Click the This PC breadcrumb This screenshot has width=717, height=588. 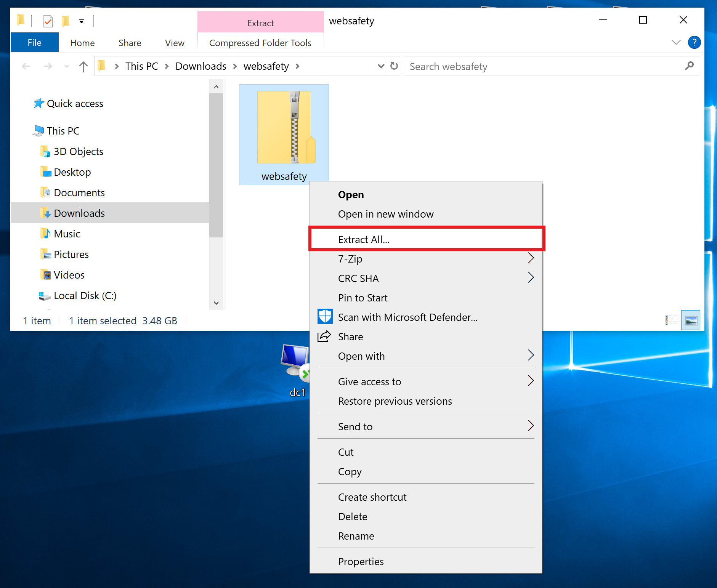pyautogui.click(x=141, y=66)
